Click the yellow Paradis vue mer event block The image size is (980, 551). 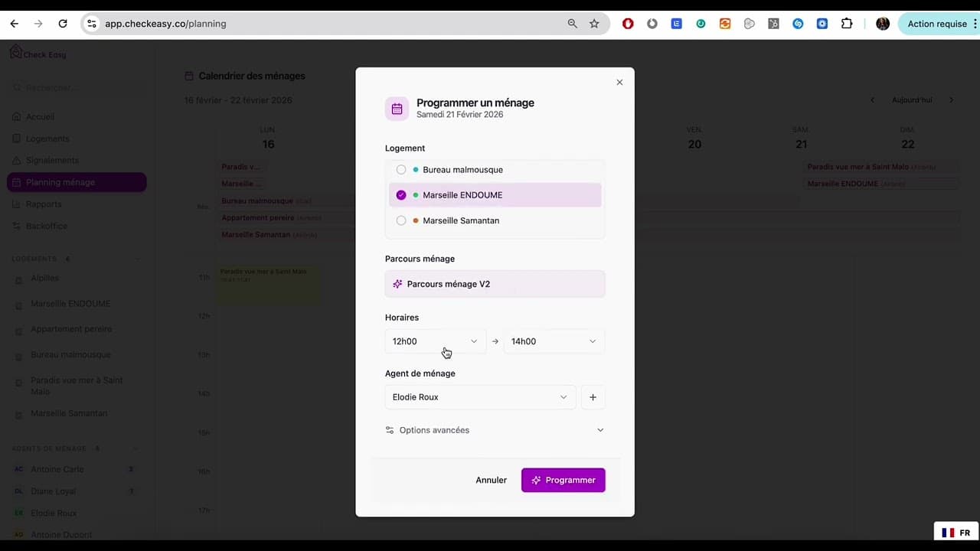pos(269,284)
